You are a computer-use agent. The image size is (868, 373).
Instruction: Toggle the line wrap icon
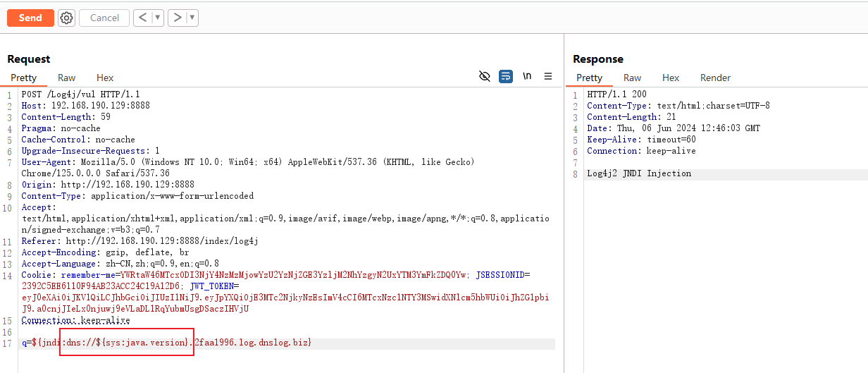click(506, 76)
